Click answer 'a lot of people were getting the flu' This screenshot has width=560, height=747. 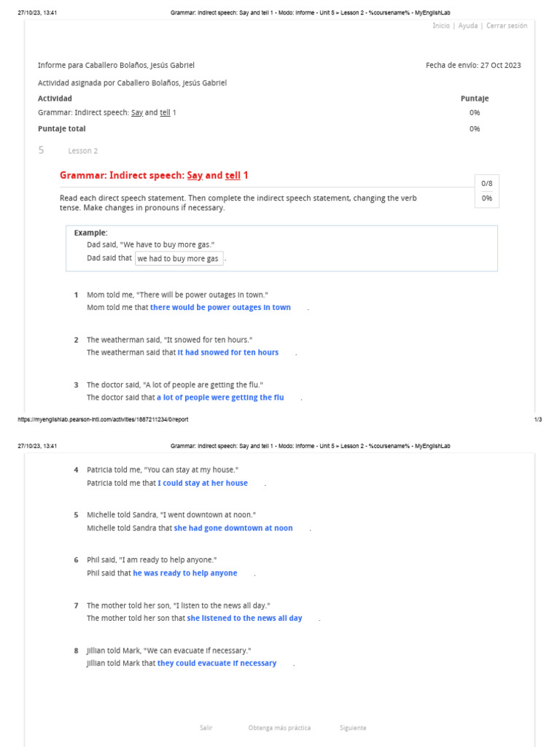point(220,398)
